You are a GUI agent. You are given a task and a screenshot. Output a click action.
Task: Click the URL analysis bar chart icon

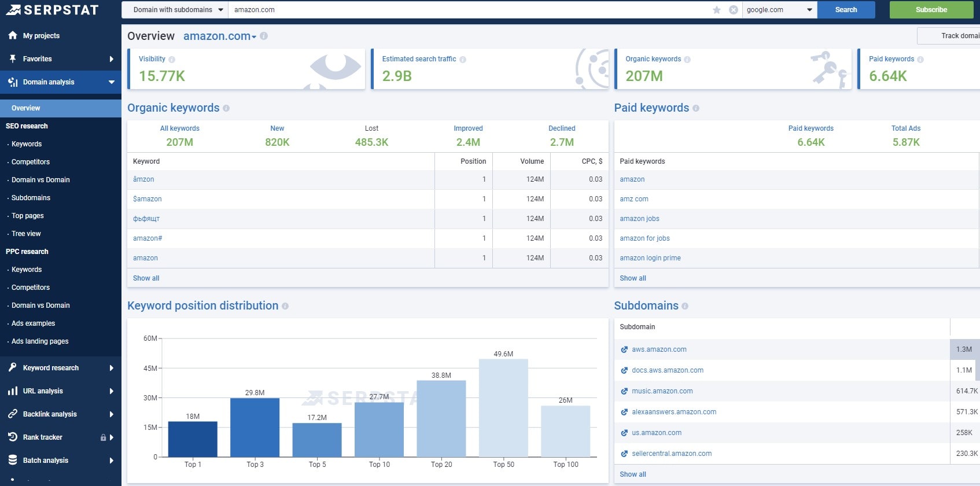click(13, 391)
